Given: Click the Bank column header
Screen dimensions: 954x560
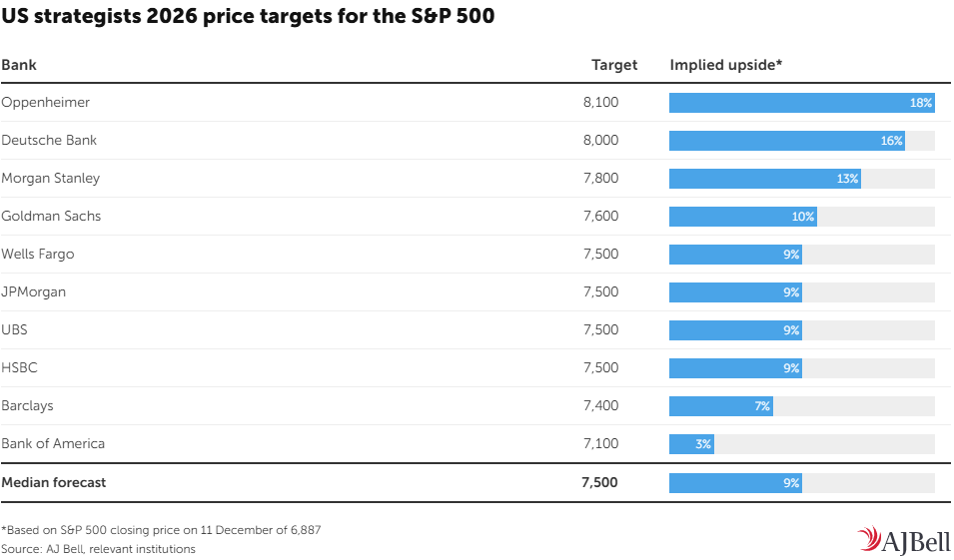Looking at the screenshot, I should (x=19, y=65).
